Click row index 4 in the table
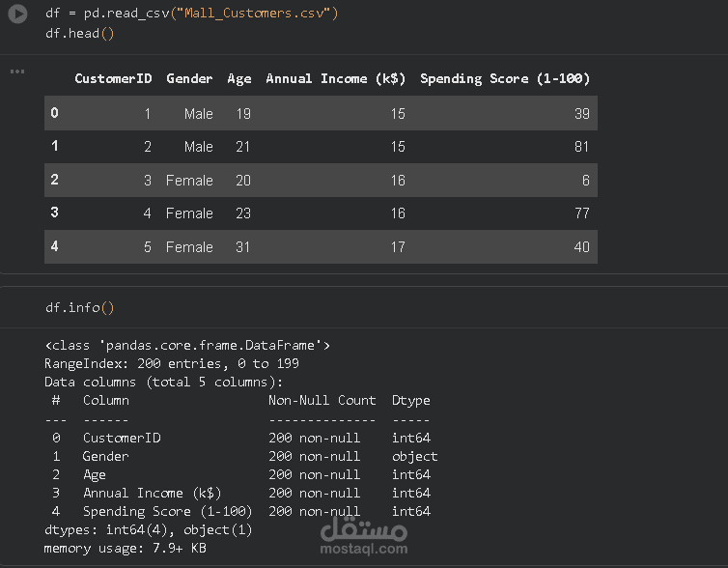Viewport: 728px width, 568px height. [55, 246]
